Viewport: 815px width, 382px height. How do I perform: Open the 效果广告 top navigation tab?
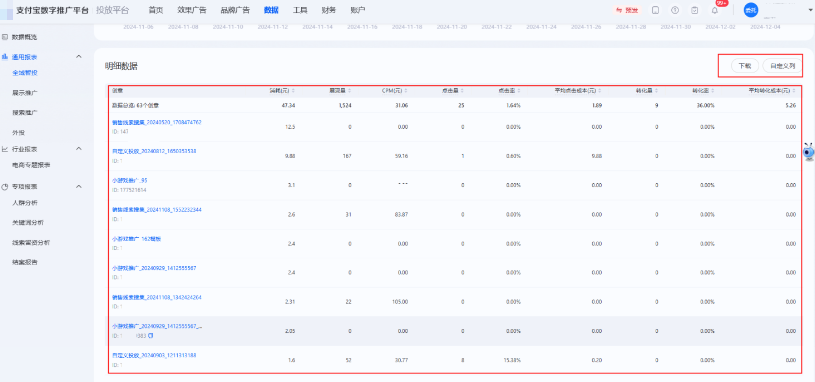(x=191, y=10)
